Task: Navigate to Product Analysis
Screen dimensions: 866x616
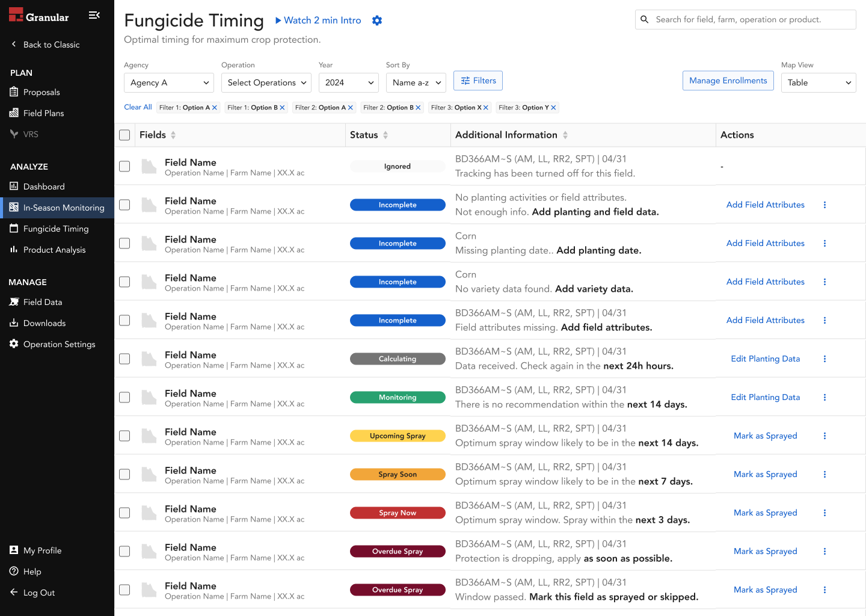Action: point(57,250)
